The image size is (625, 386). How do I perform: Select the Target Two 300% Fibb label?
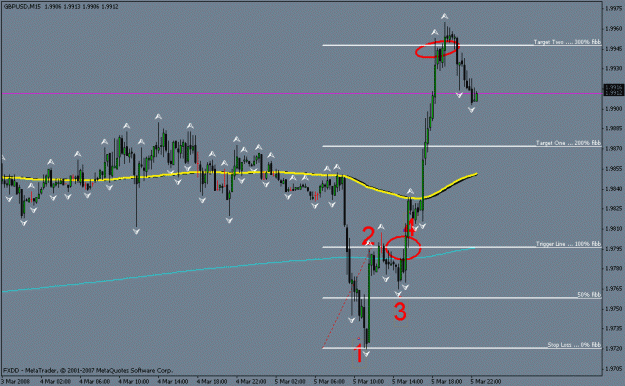point(567,42)
